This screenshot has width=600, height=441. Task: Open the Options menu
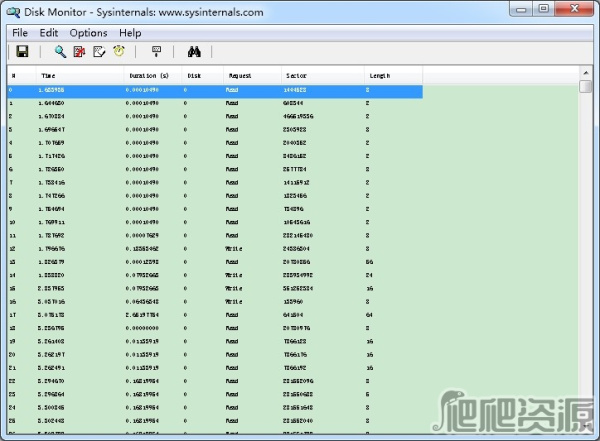(x=88, y=33)
